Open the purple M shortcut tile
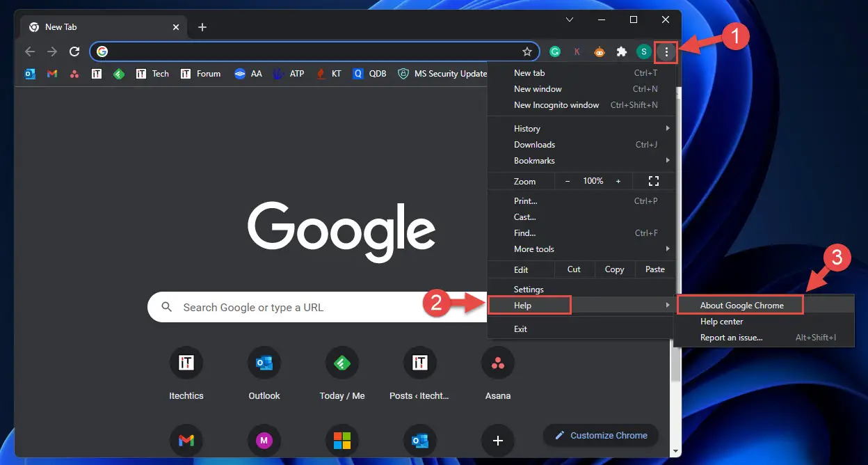868x465 pixels. pyautogui.click(x=264, y=440)
